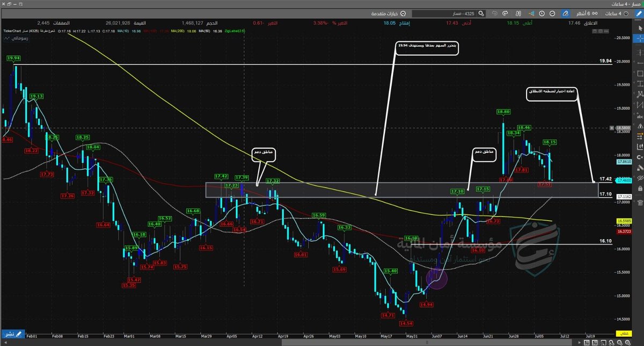
Task: Click the 14.54 low price label
Action: 406,324
